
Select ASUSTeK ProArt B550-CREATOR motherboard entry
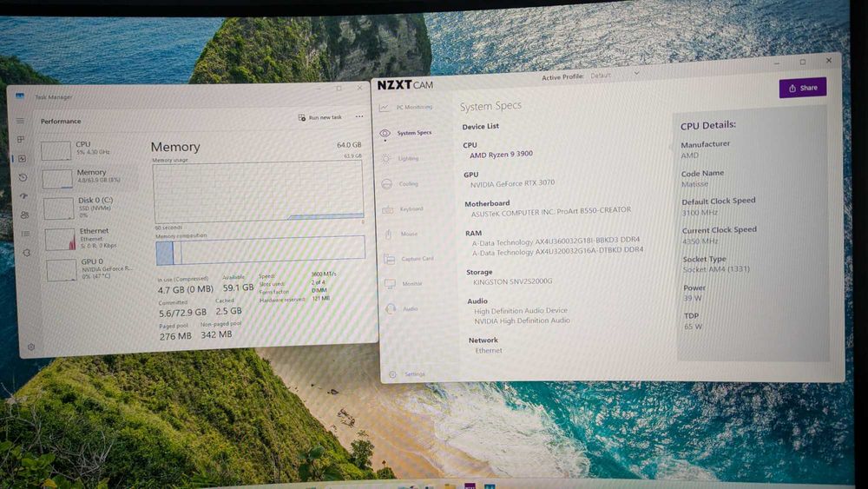(x=551, y=212)
